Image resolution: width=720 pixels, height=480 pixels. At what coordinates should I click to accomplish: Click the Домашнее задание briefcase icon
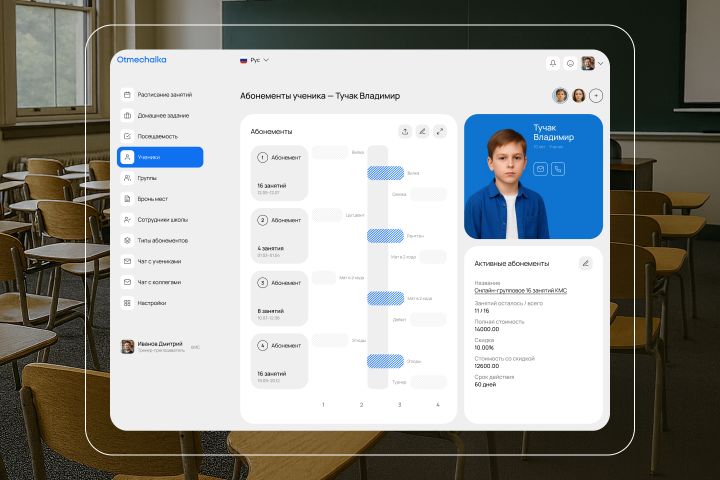(127, 115)
